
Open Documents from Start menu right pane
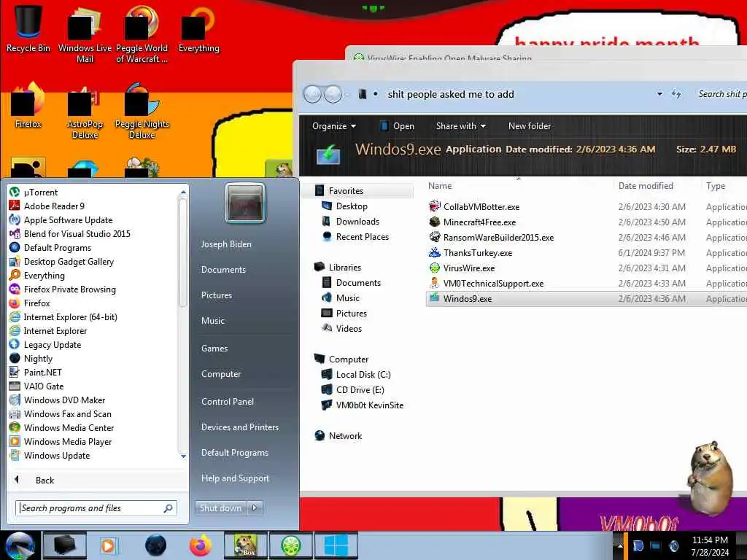[x=223, y=270]
